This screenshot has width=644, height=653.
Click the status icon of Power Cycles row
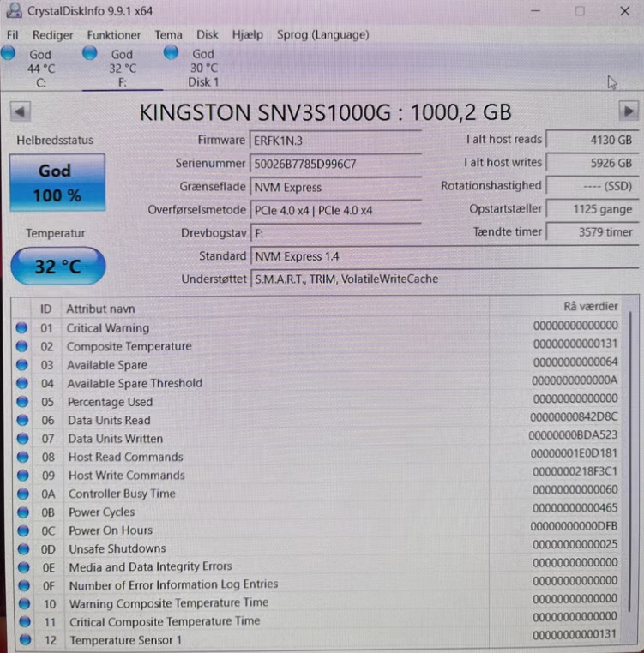click(23, 512)
